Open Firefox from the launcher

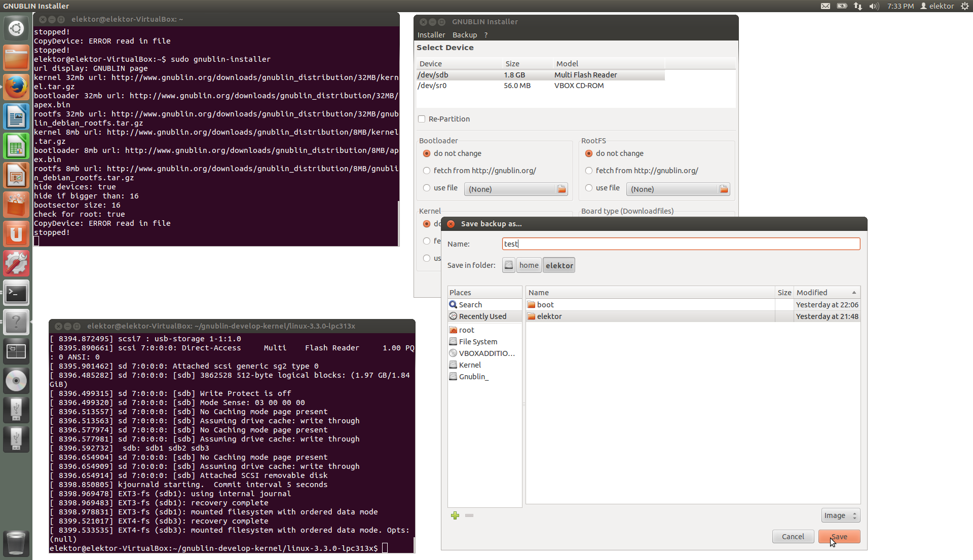16,88
